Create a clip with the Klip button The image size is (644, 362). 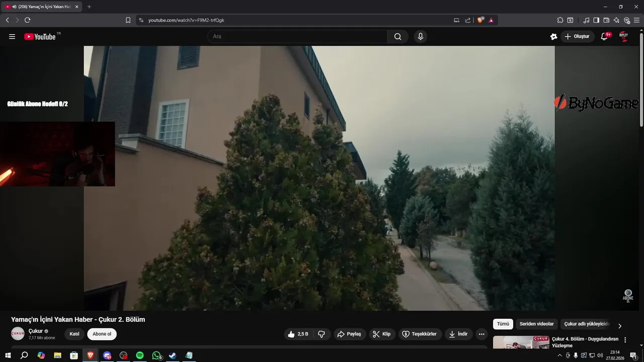pyautogui.click(x=382, y=334)
